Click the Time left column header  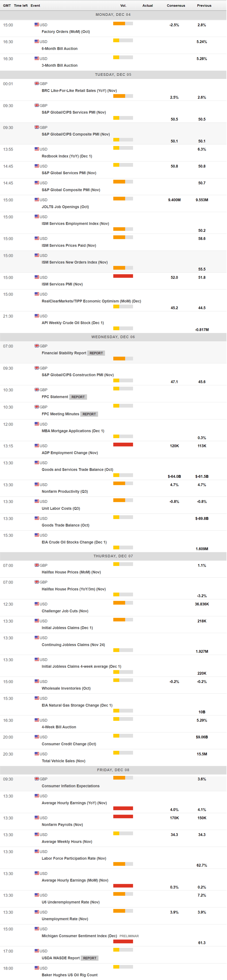click(21, 5)
